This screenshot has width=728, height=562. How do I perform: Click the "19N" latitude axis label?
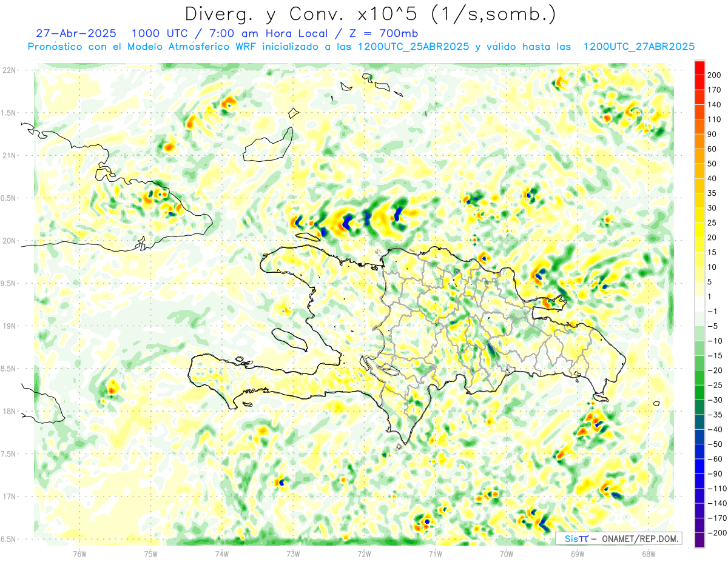[x=9, y=326]
